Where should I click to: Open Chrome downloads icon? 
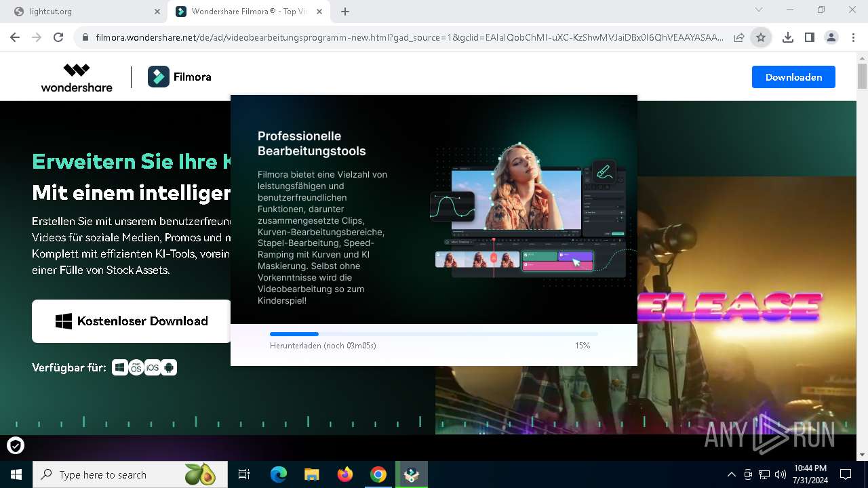tap(788, 37)
